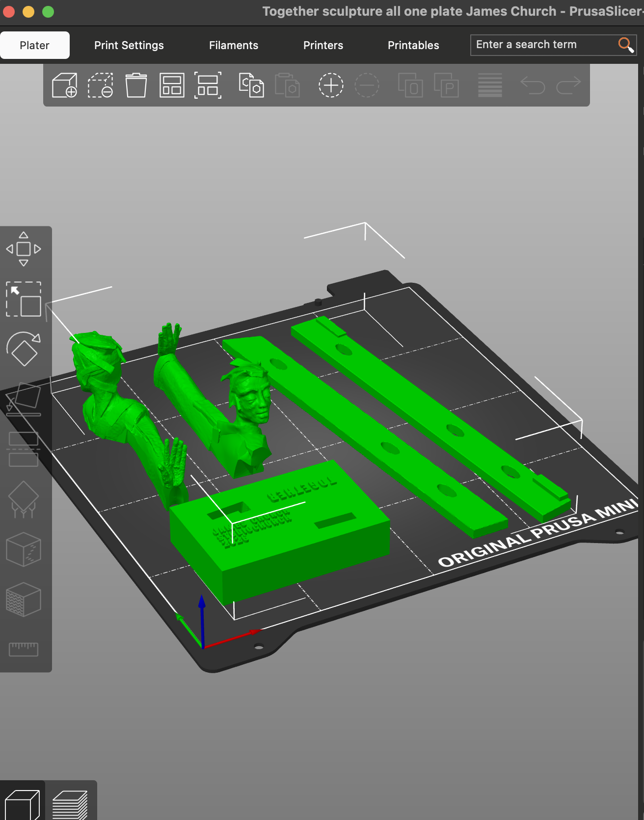
Task: Open the Print Settings tab
Action: click(129, 45)
